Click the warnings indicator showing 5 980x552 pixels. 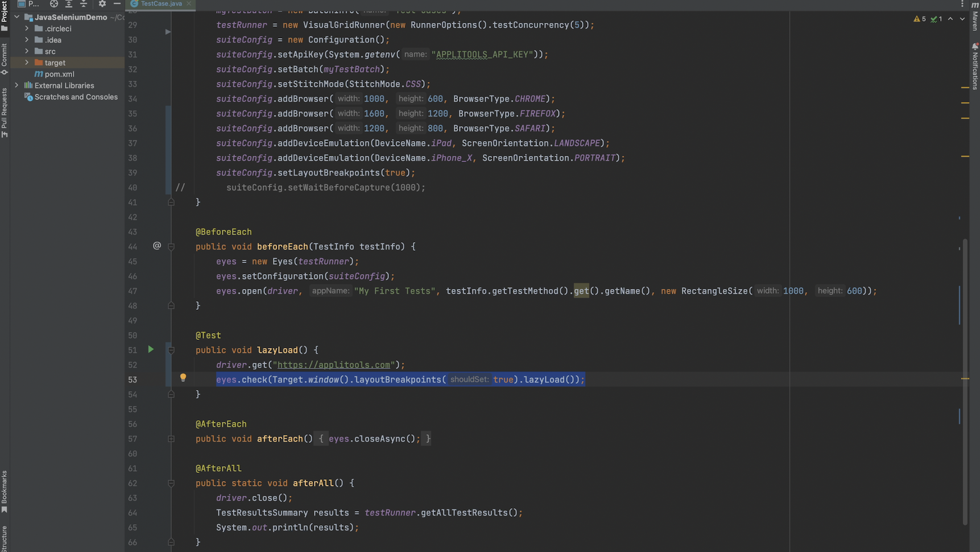(920, 19)
